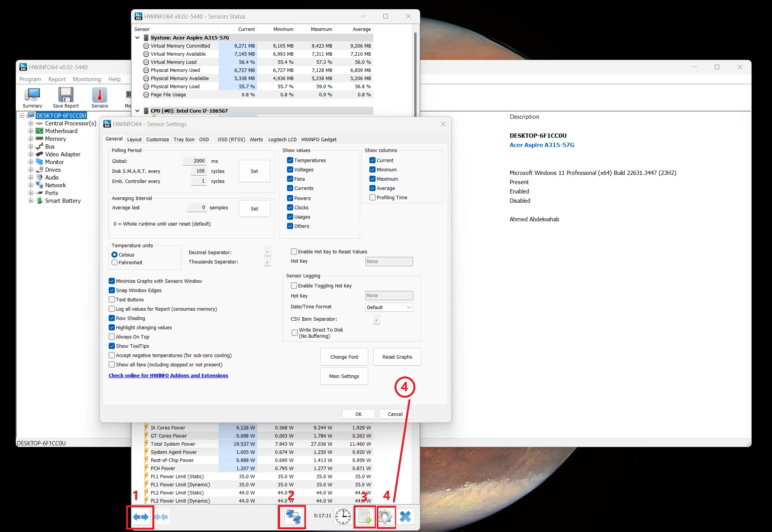Viewport: 772px width, 532px height.
Task: Check the Text Buttons option
Action: [x=112, y=299]
